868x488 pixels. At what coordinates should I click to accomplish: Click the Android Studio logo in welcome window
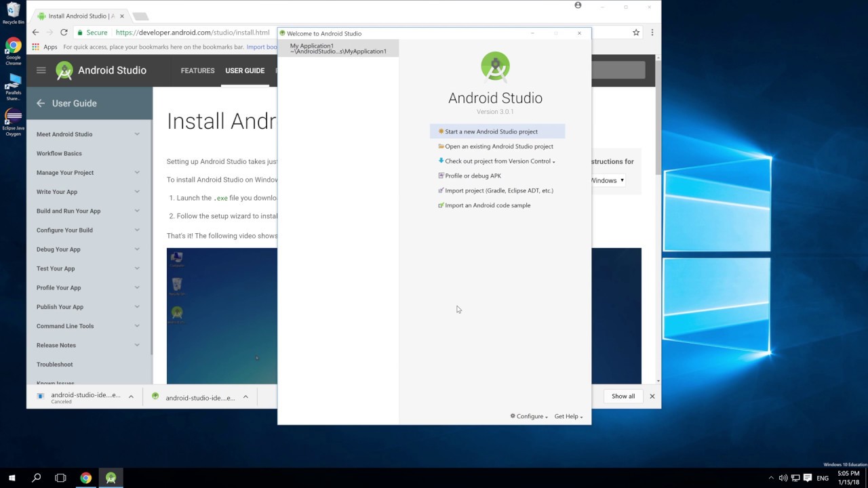pos(495,66)
